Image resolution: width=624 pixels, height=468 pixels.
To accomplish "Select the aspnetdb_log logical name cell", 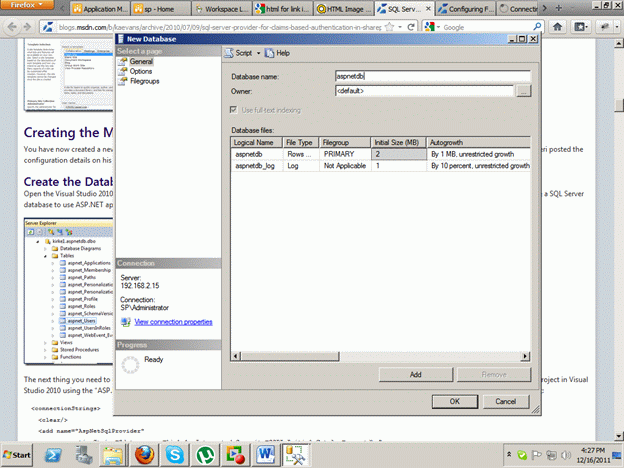I will click(x=257, y=166).
